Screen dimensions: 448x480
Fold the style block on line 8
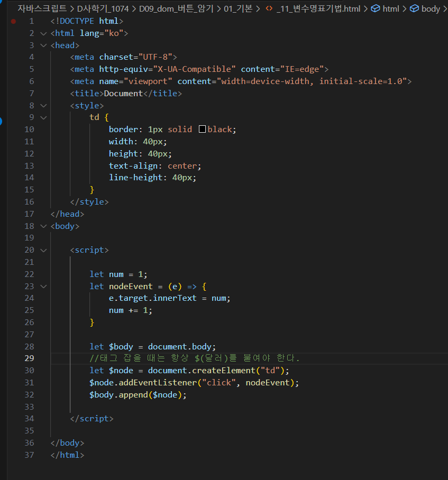pos(43,106)
